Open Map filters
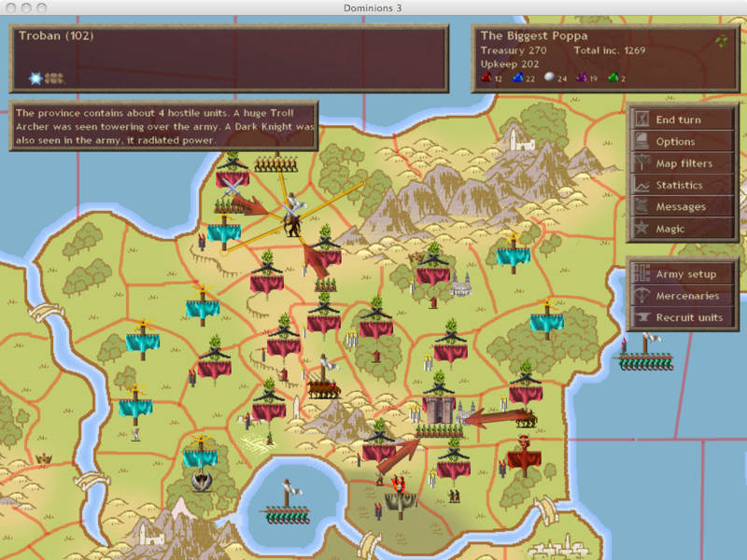 [x=682, y=162]
